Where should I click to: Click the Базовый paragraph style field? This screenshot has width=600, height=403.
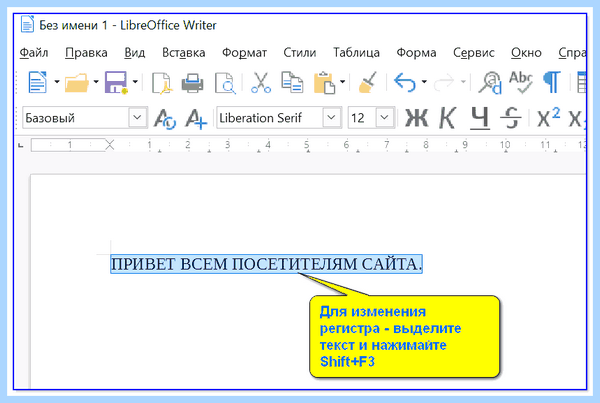point(76,118)
